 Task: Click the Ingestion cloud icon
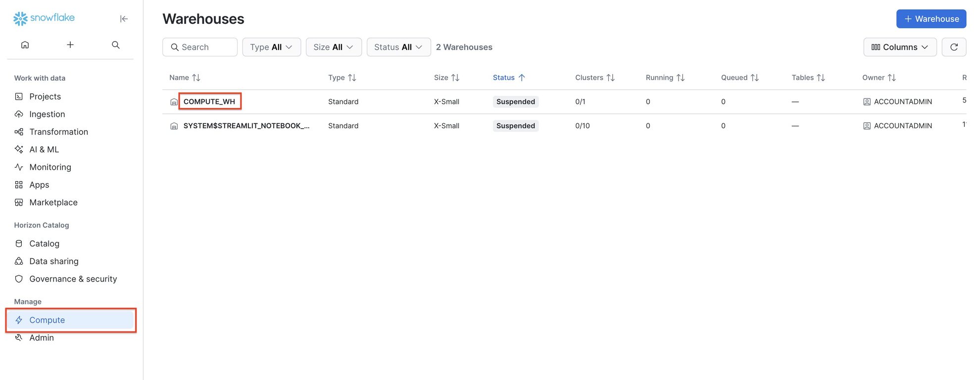[19, 114]
